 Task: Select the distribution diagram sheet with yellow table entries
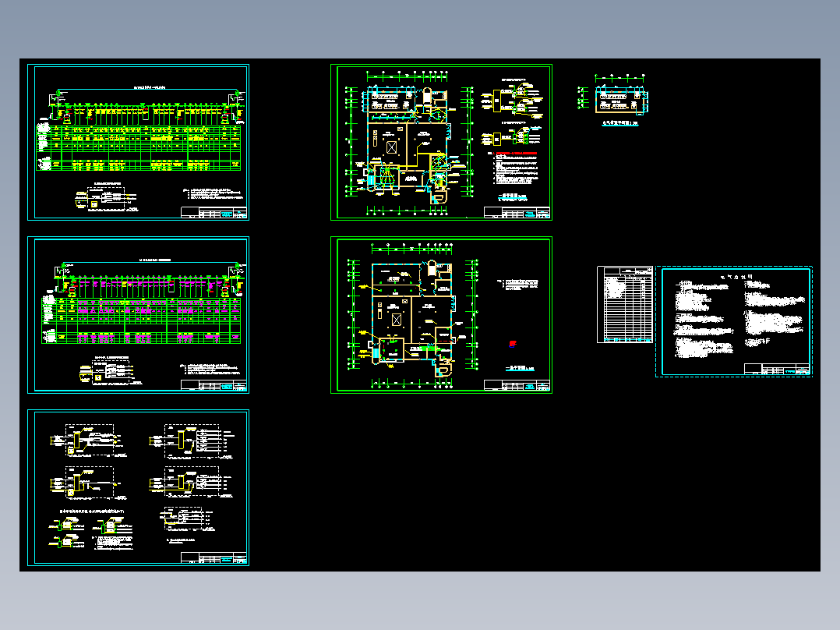(138, 142)
